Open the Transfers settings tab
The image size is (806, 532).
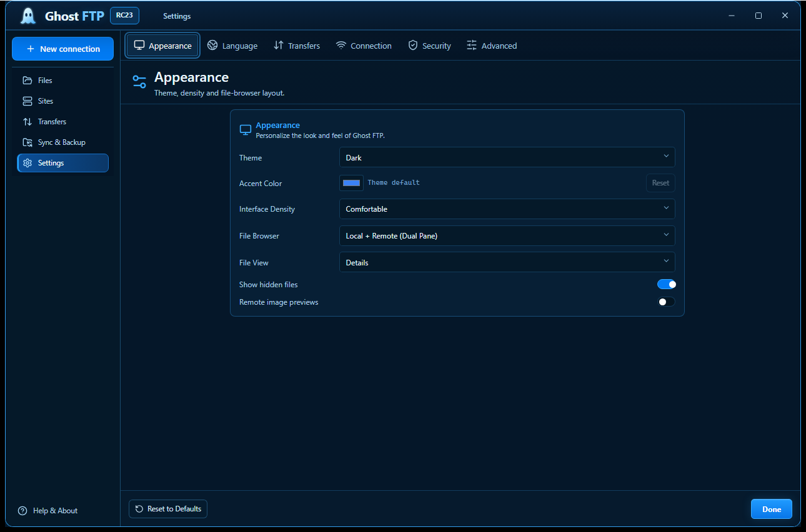297,46
